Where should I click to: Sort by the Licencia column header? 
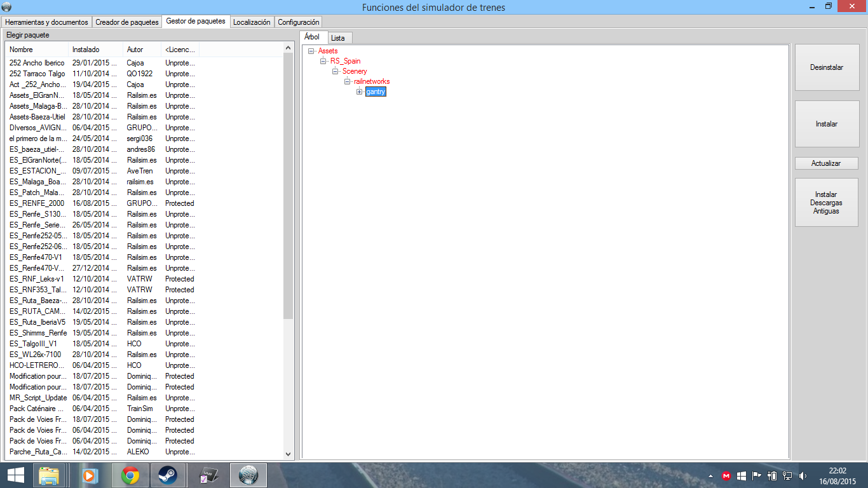[x=180, y=50]
